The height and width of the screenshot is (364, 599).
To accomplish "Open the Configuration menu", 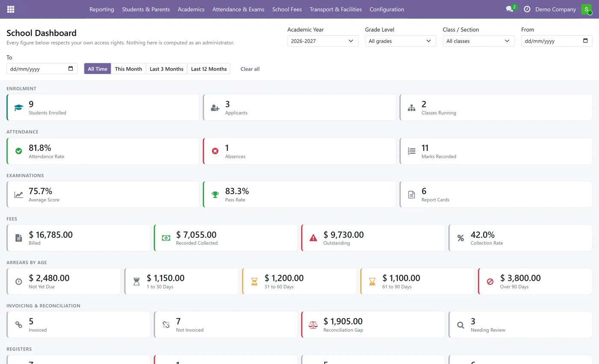I will pyautogui.click(x=387, y=9).
